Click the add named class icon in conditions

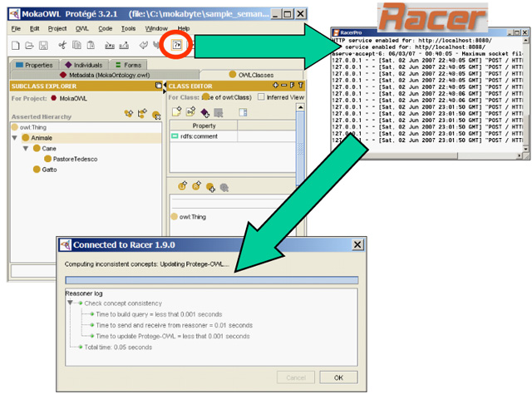click(x=210, y=187)
